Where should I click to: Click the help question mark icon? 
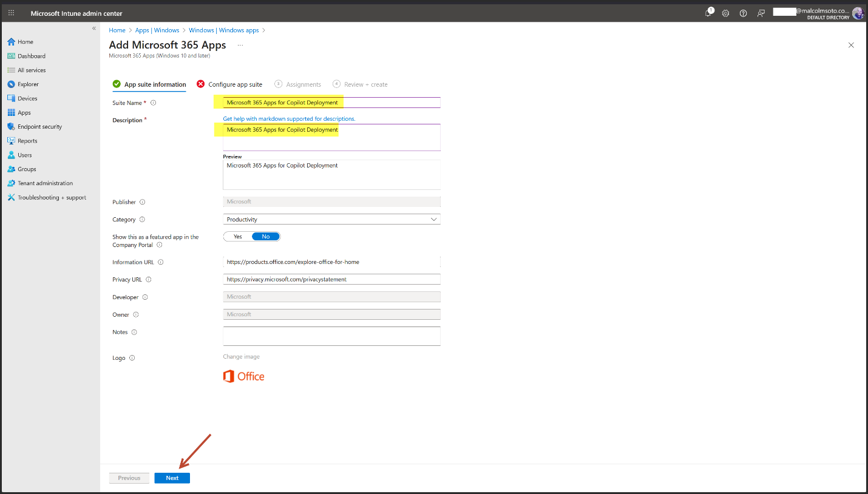pos(743,13)
